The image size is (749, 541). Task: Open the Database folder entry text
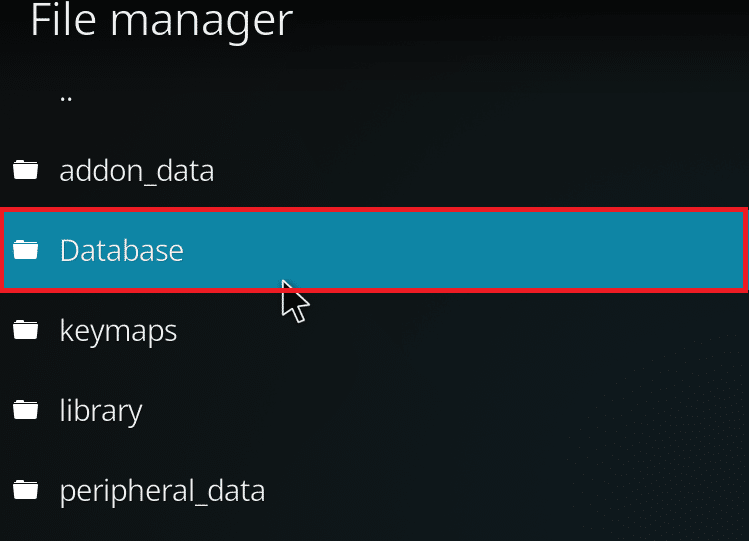(x=122, y=250)
